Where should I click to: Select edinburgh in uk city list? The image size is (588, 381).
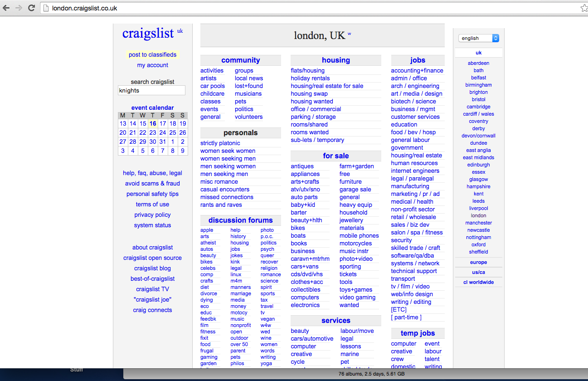(478, 165)
